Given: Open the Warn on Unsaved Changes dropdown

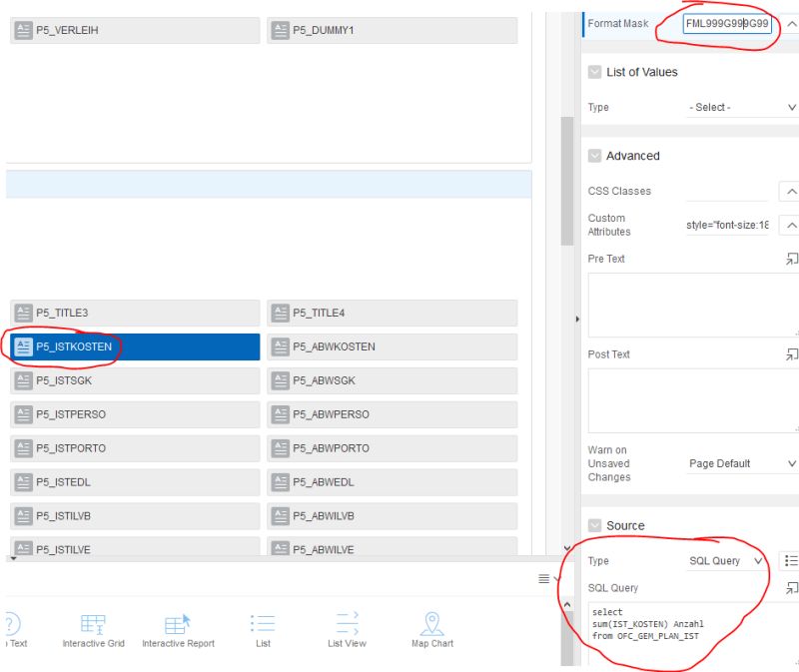Looking at the screenshot, I should 740,463.
